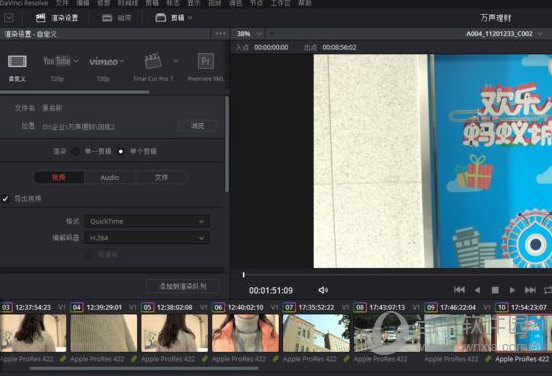Select clip 03 thumbnail at 12:37:54:23
This screenshot has width=552, height=376.
(x=33, y=333)
